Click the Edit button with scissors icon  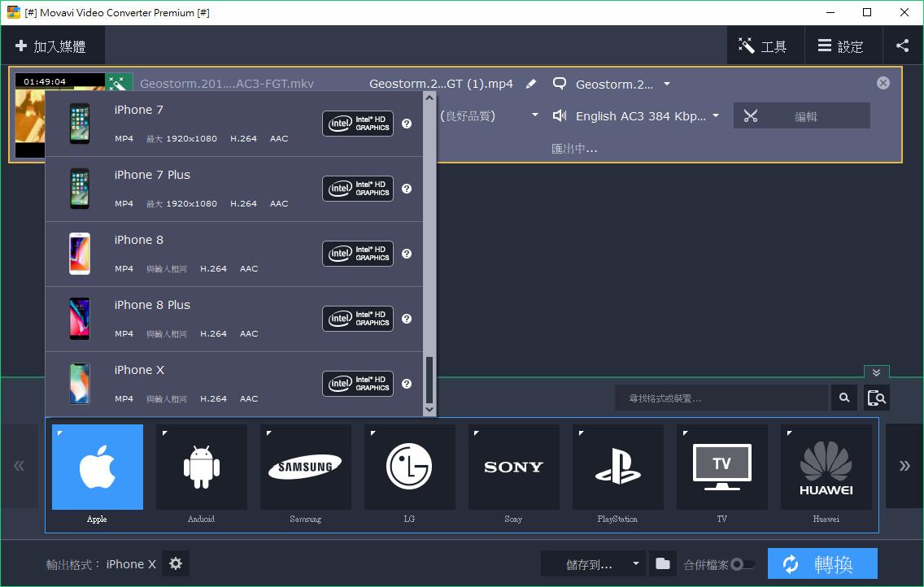801,116
